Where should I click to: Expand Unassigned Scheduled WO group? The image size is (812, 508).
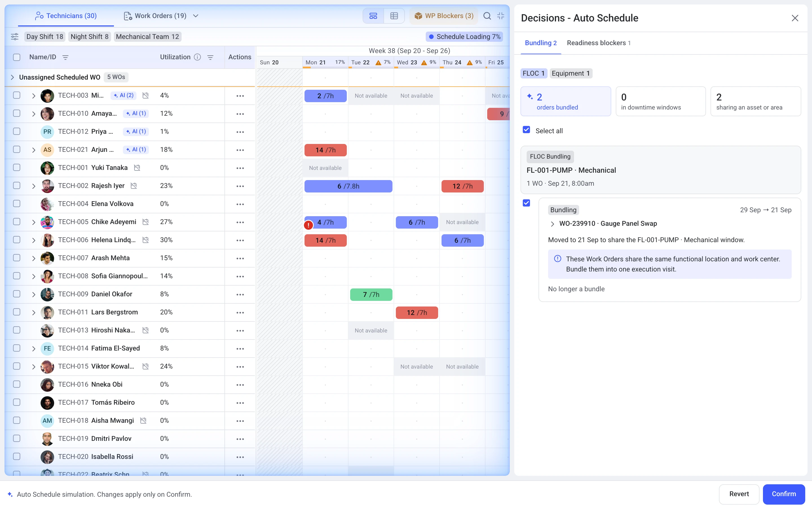(x=12, y=77)
